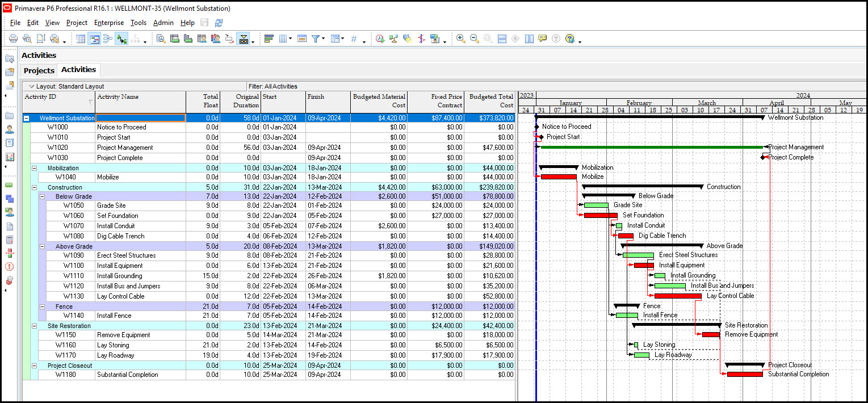Open the Tracking chart icon in sidebar

[x=9, y=157]
